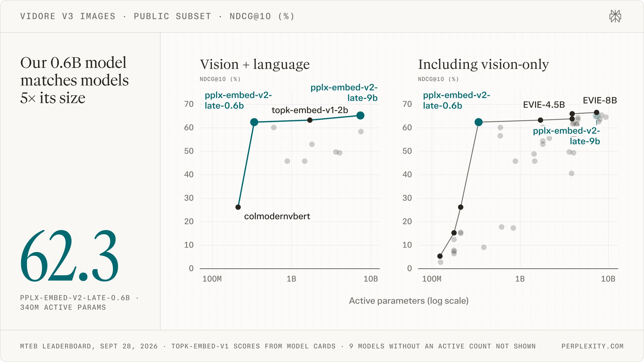Click the large 62.3 score figure
Image resolution: width=644 pixels, height=362 pixels.
tap(69, 256)
